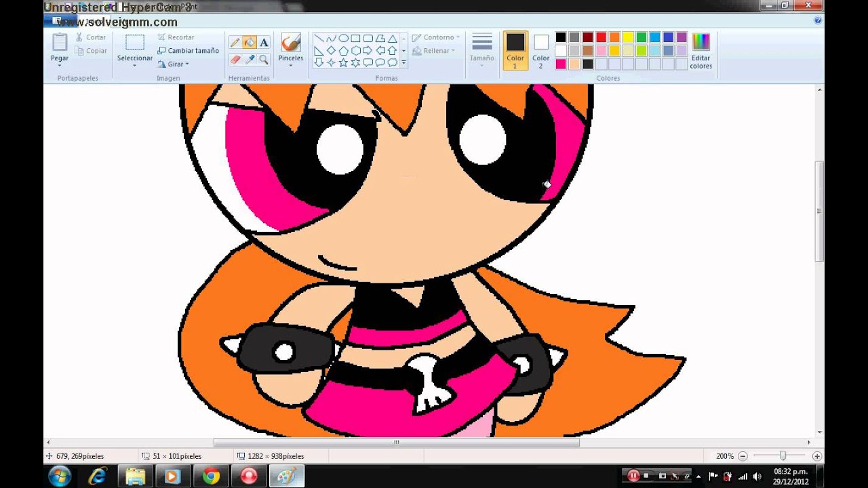Choose the diamond shape
The image size is (868, 488).
[x=331, y=51]
